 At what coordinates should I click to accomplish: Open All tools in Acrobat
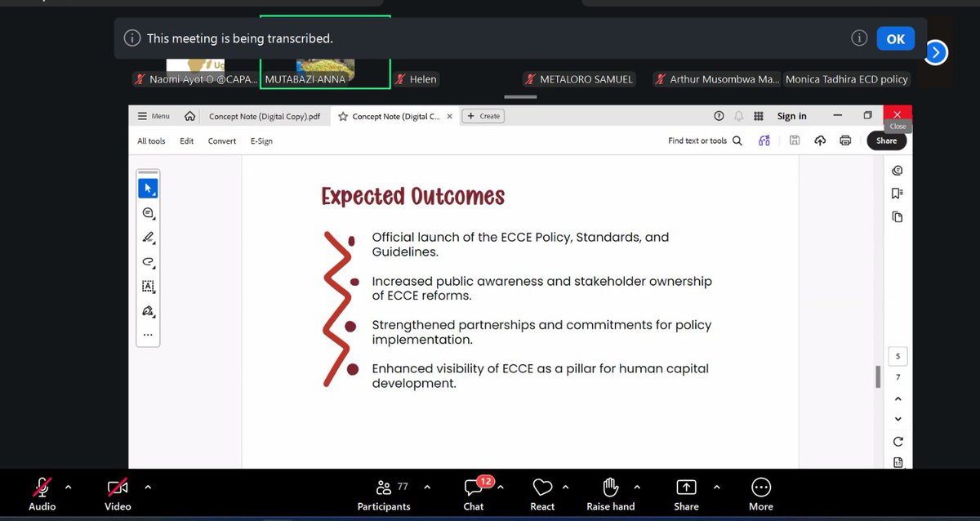[151, 141]
